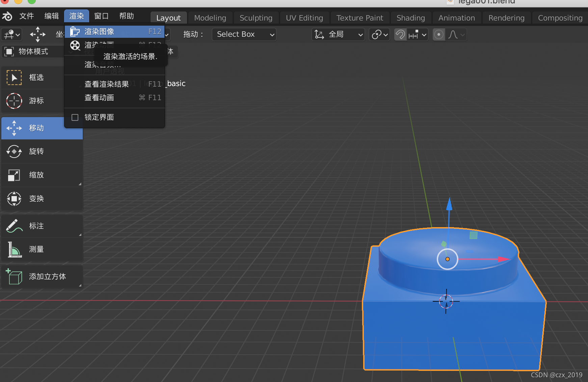The height and width of the screenshot is (382, 588).
Task: Click the red X-axis gizmo arrow
Action: pyautogui.click(x=504, y=259)
